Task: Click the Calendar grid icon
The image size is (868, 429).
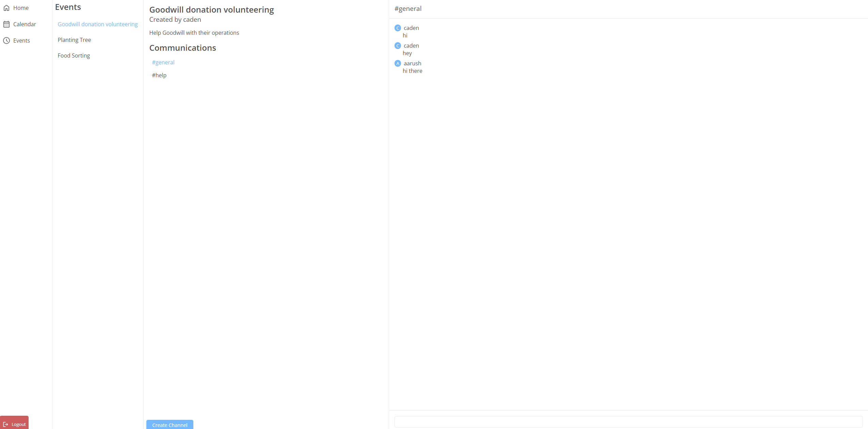Action: [6, 24]
